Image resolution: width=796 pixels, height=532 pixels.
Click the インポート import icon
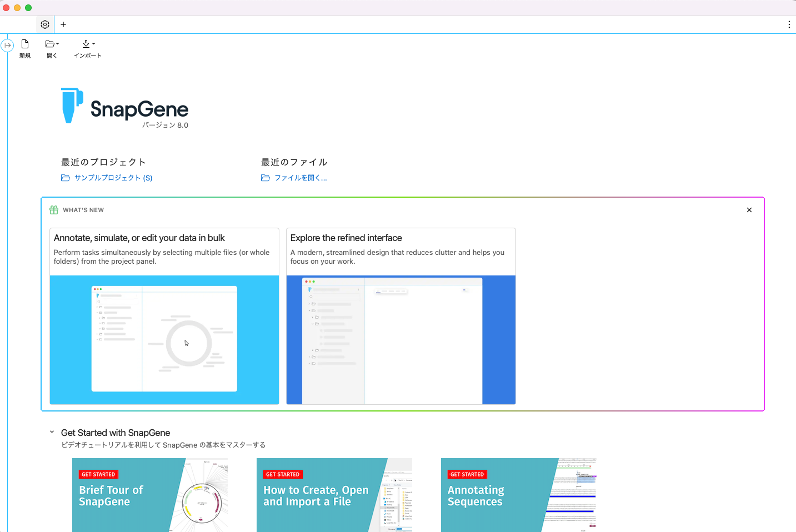[87, 44]
